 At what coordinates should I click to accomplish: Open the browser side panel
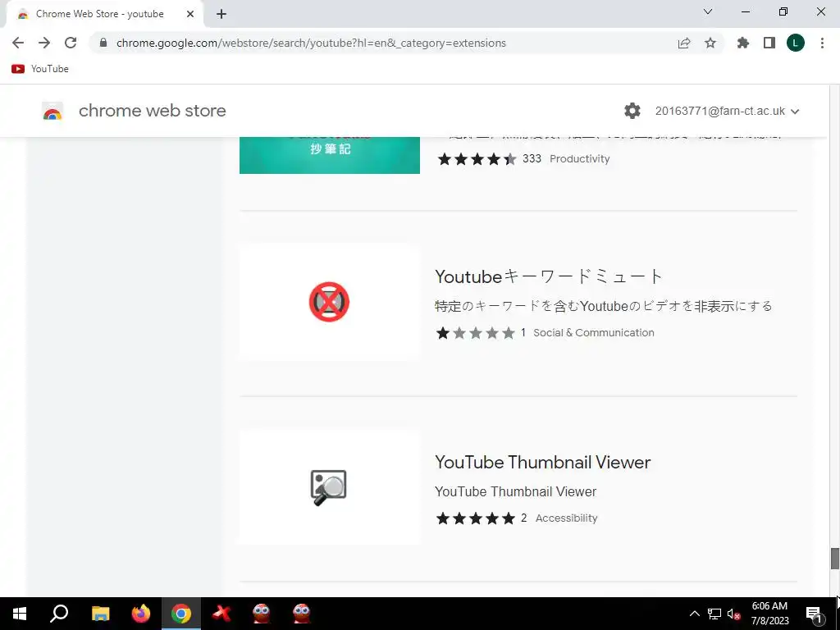(769, 43)
